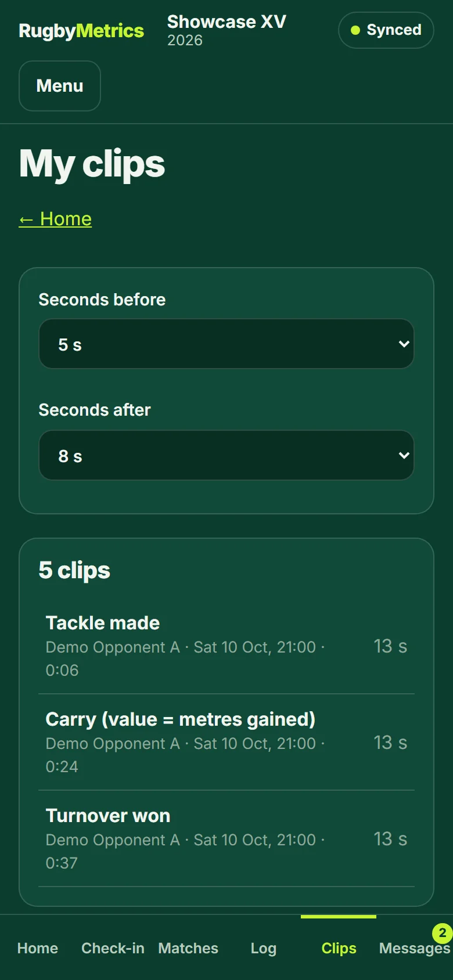The width and height of the screenshot is (453, 980).
Task: Click the RugbyMetrics logo
Action: click(81, 31)
